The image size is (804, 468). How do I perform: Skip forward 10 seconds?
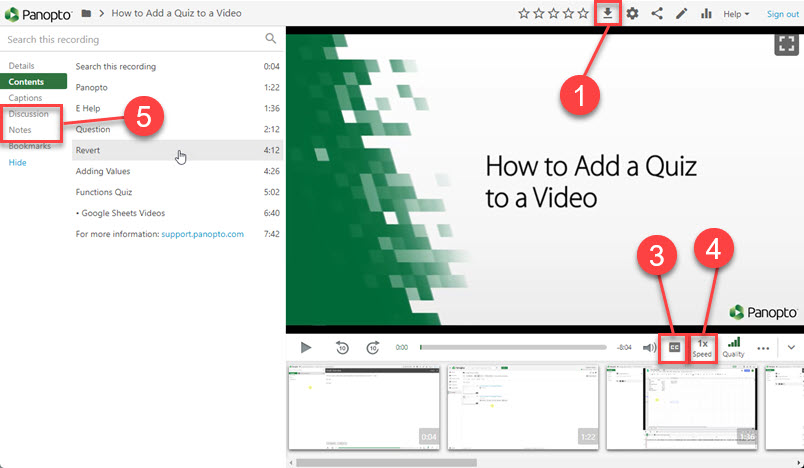coord(373,348)
